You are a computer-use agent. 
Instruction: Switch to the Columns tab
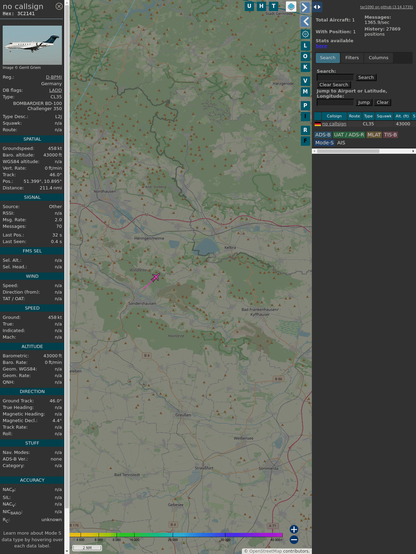(x=378, y=58)
